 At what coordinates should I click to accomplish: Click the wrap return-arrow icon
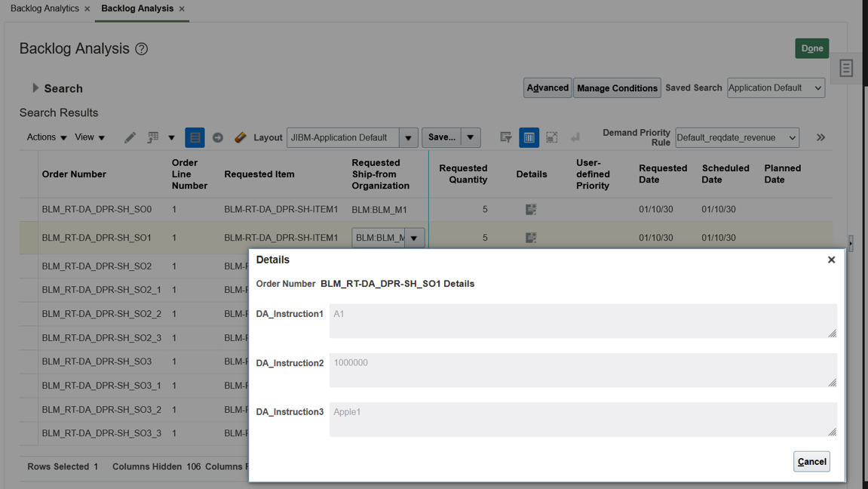click(x=575, y=137)
